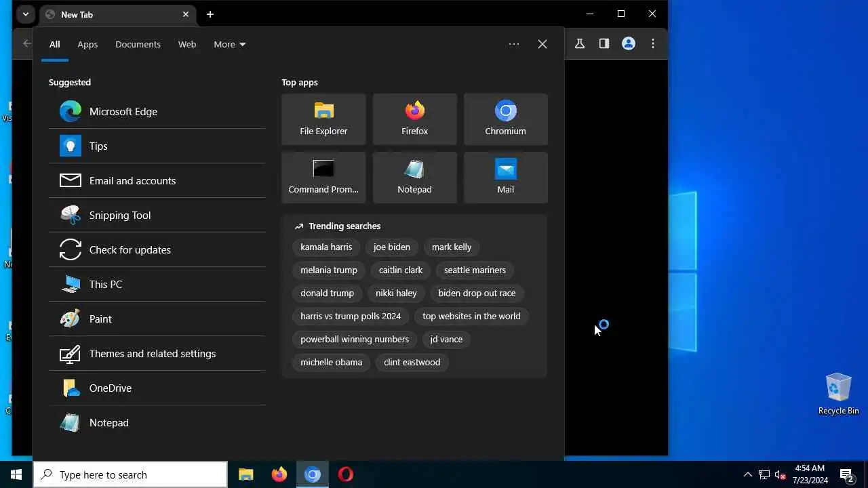The width and height of the screenshot is (868, 488).
Task: Open the Tips app suggestion
Action: click(x=157, y=146)
